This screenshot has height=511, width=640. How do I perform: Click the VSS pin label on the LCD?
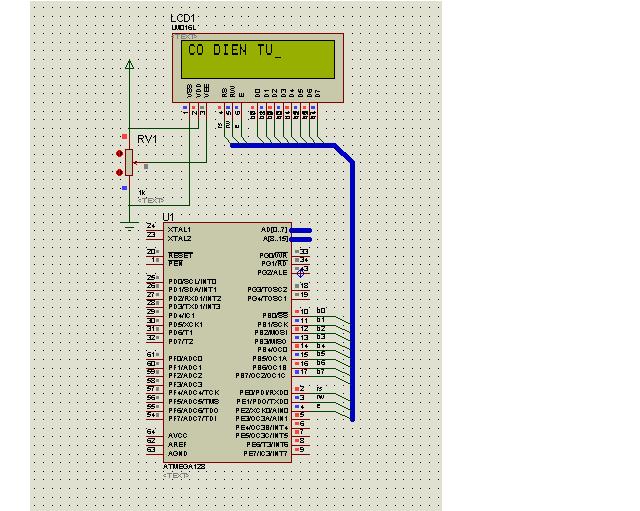pyautogui.click(x=189, y=91)
